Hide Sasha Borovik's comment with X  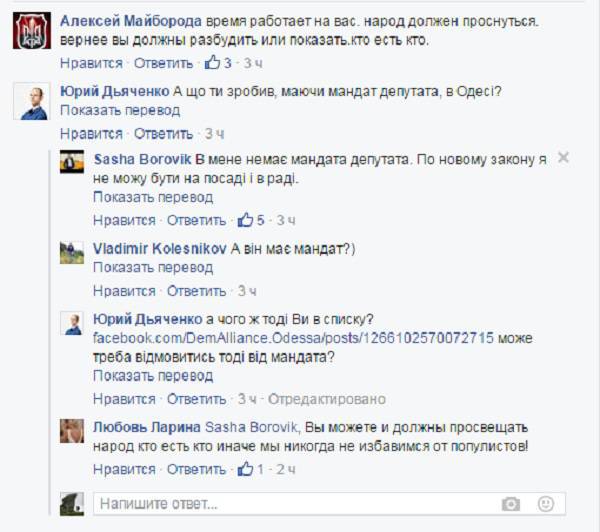point(563,157)
